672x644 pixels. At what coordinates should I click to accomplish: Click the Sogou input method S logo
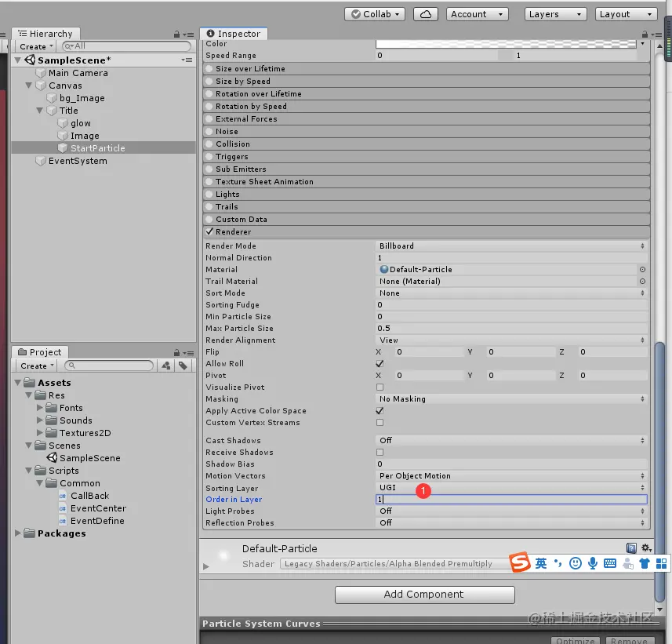[520, 562]
